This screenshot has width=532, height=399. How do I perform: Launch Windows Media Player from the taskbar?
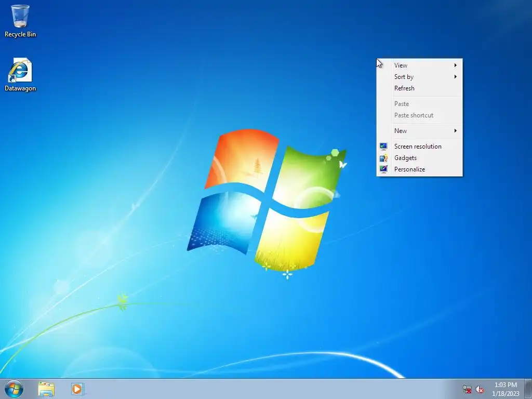pos(77,389)
